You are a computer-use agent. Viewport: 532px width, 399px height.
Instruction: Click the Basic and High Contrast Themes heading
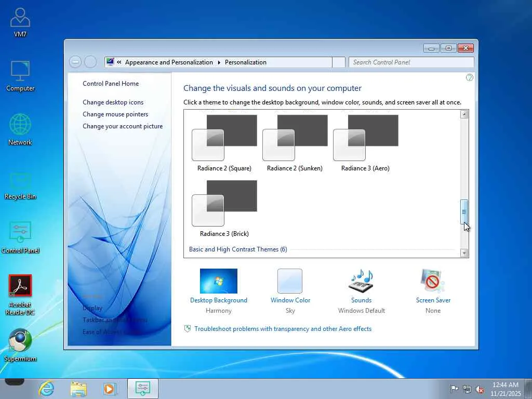coord(238,249)
